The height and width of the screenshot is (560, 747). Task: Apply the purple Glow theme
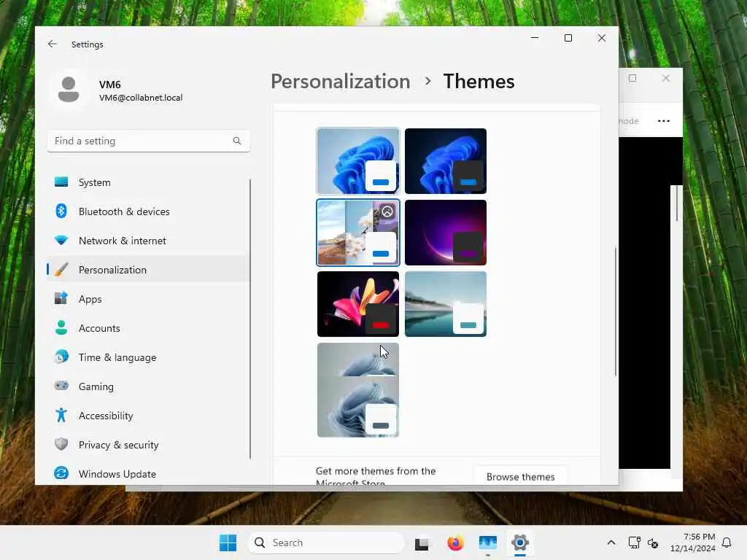pos(446,233)
